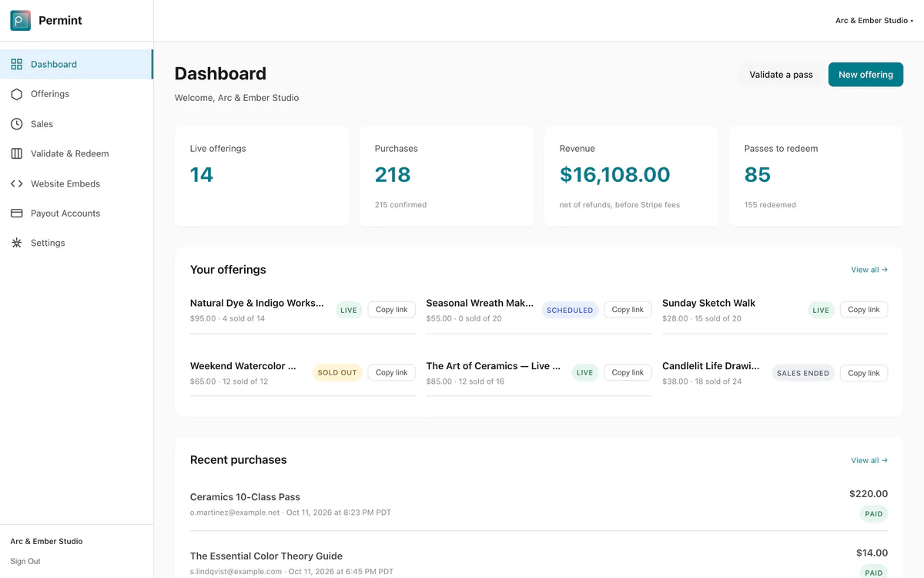Click the SCHEDULED badge on Seasonal Wreath
Screen dimensions: 924x578
coord(570,311)
